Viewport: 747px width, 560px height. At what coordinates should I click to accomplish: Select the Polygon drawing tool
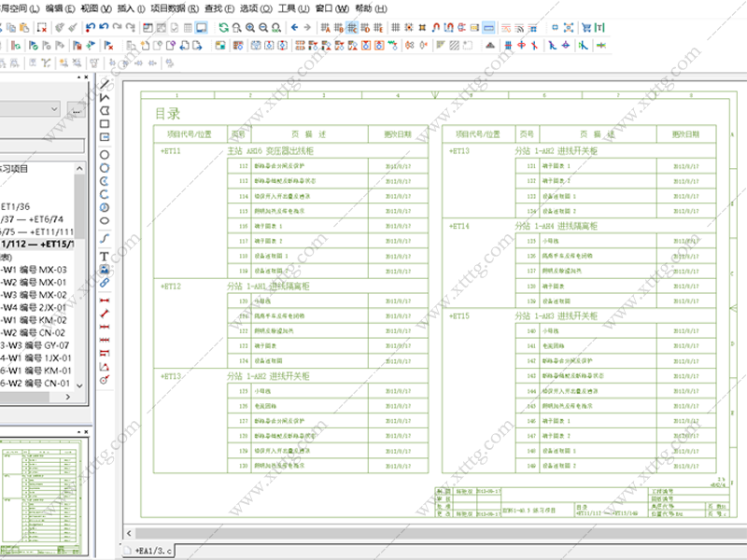(105, 110)
